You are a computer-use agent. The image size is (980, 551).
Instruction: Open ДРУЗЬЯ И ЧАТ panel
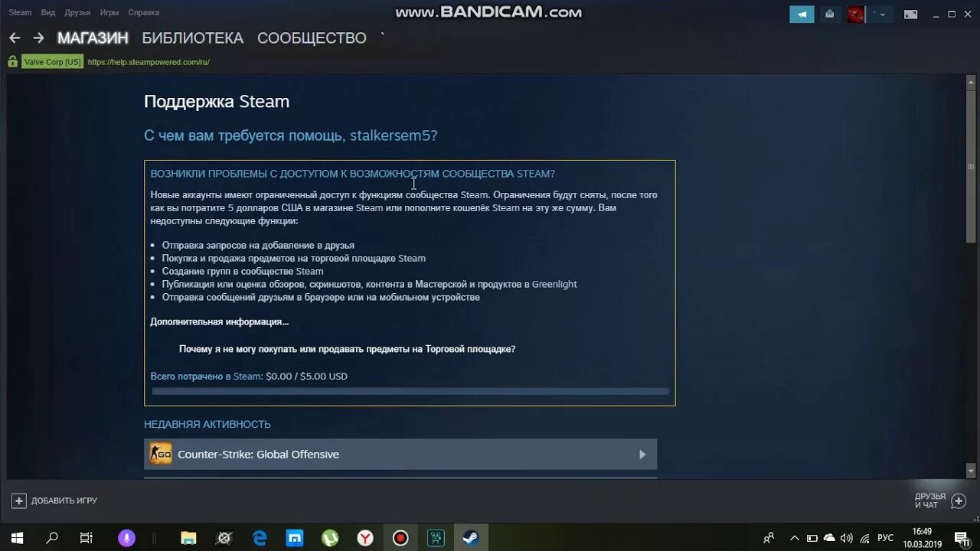[x=929, y=500]
